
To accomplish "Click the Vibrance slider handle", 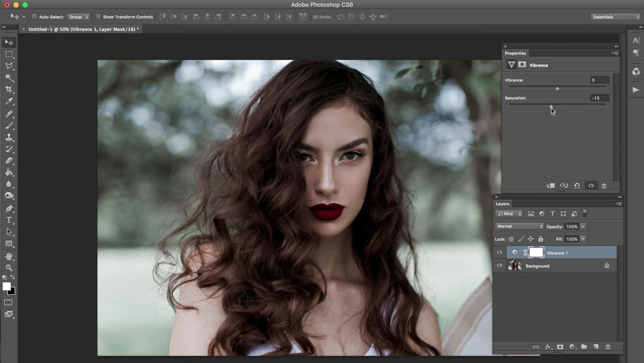I will [557, 88].
